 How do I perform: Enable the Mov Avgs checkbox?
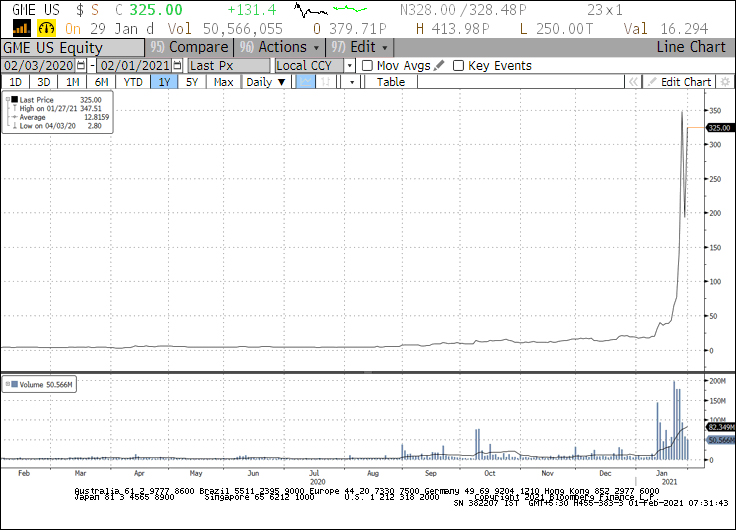(x=368, y=66)
